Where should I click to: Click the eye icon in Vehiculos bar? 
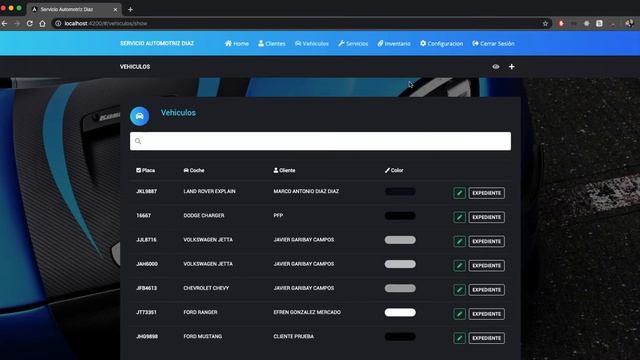pyautogui.click(x=496, y=67)
